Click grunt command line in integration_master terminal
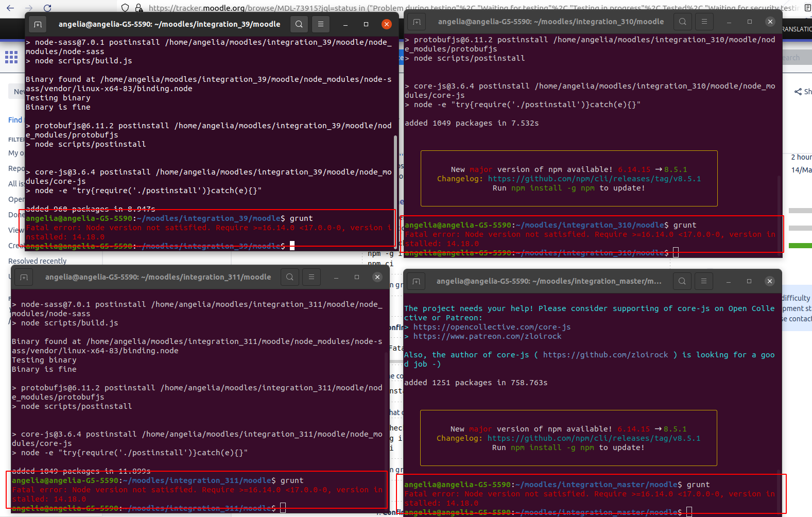 click(x=557, y=485)
